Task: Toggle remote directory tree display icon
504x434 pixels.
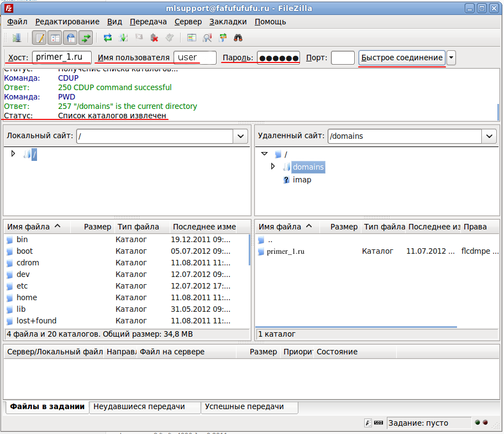Action: [x=70, y=38]
